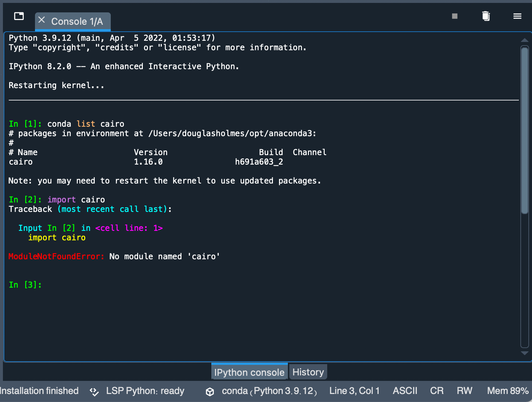The width and height of the screenshot is (532, 402).
Task: Click the cairo version 1.16.0 value
Action: click(x=148, y=162)
